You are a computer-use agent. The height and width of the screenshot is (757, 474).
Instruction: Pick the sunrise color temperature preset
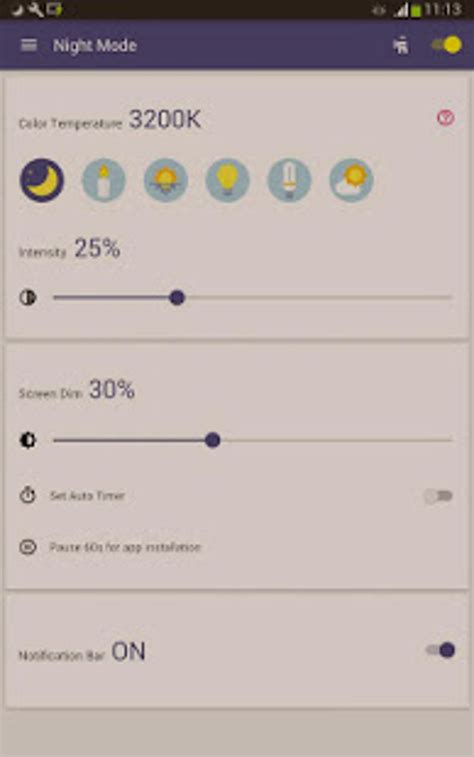166,180
